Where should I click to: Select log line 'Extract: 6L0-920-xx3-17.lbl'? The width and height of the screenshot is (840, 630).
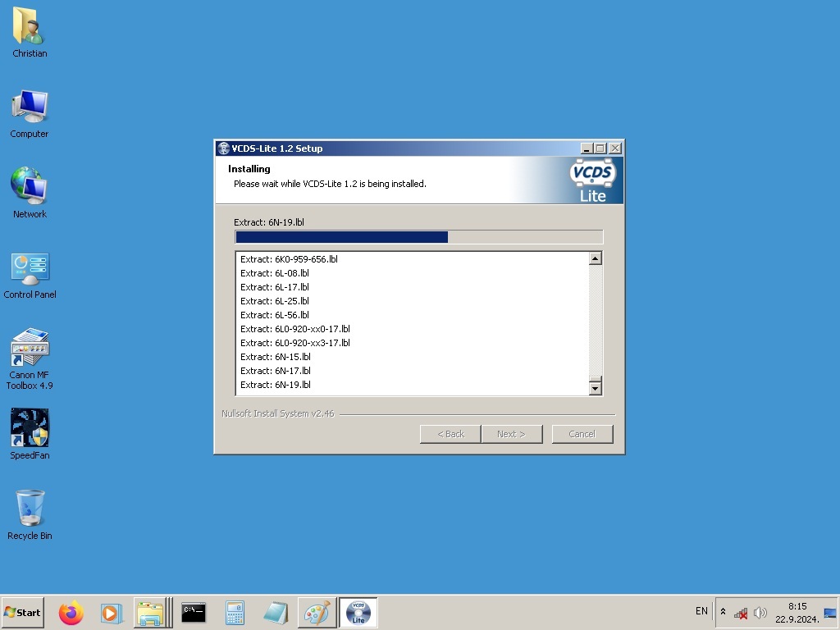pos(295,343)
